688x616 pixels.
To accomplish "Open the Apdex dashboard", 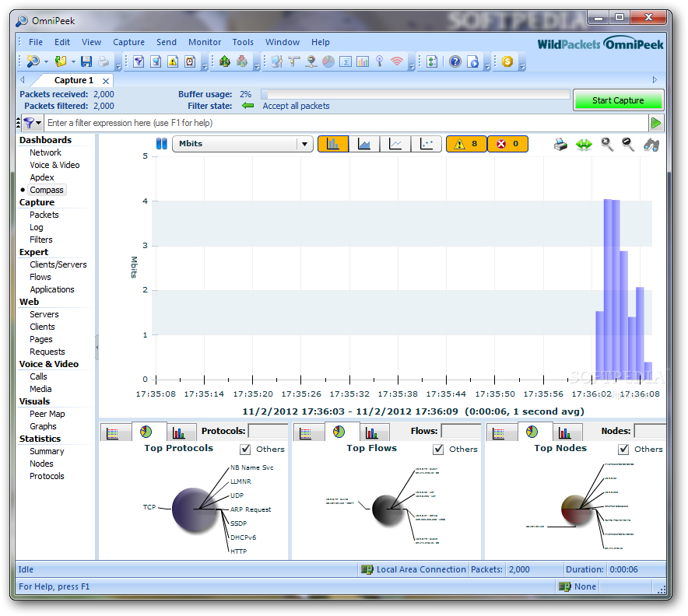I will 42,177.
